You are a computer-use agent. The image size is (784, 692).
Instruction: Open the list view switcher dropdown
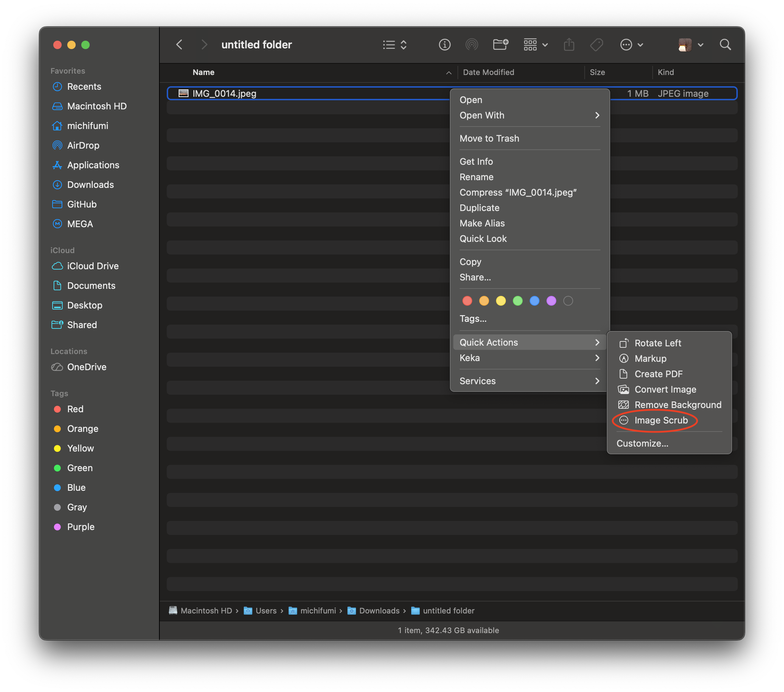395,45
